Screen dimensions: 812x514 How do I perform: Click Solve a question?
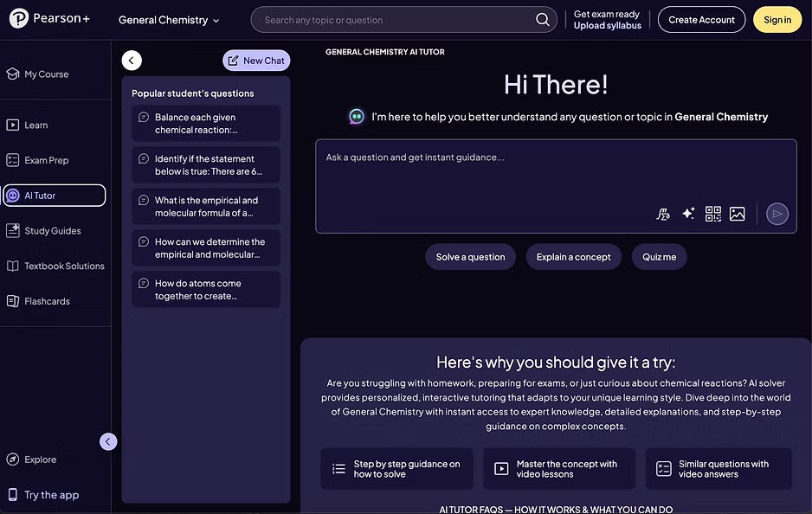[470, 257]
